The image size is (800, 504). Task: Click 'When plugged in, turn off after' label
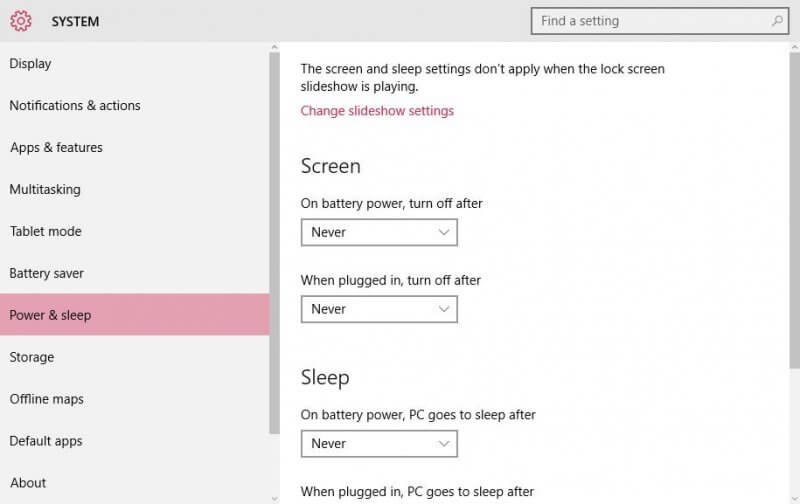pyautogui.click(x=390, y=280)
